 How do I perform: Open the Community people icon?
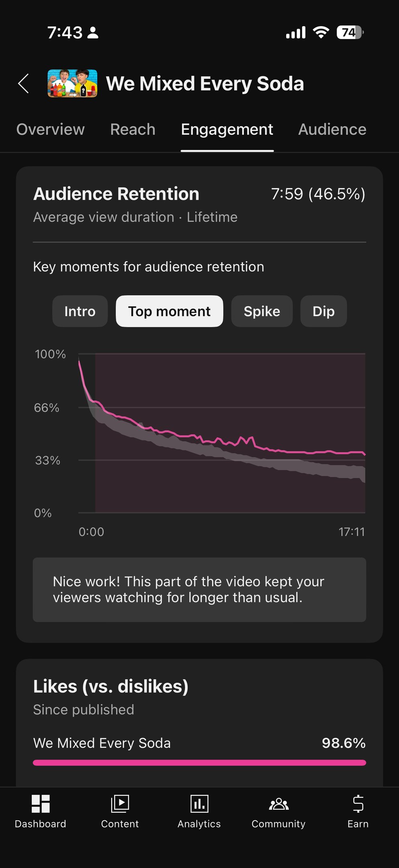tap(278, 804)
